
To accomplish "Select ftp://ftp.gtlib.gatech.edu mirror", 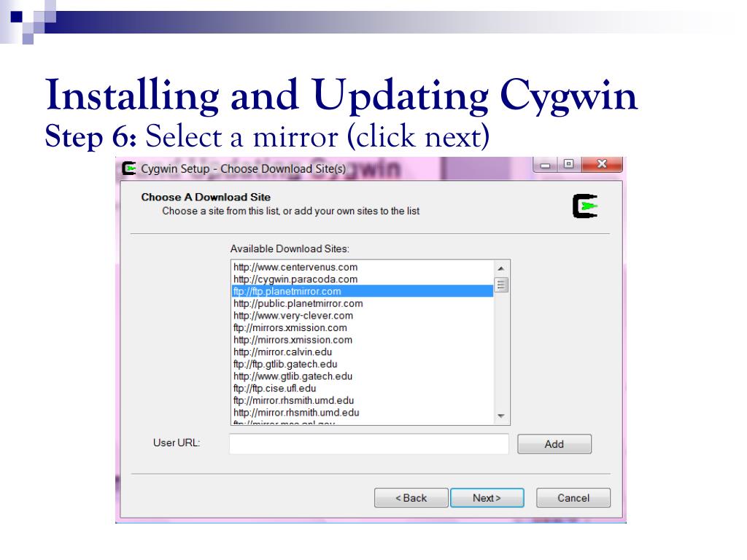I will coord(362,364).
